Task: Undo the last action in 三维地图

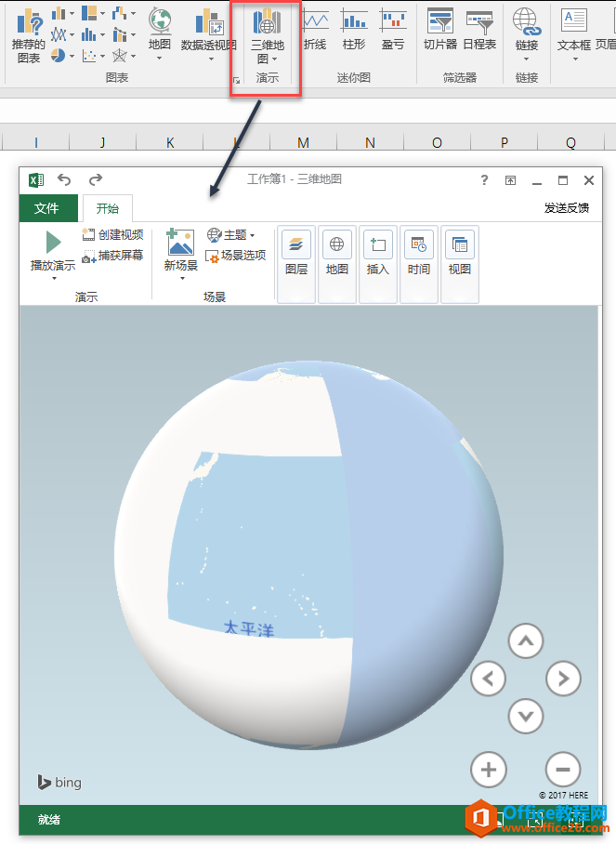Action: point(64,179)
